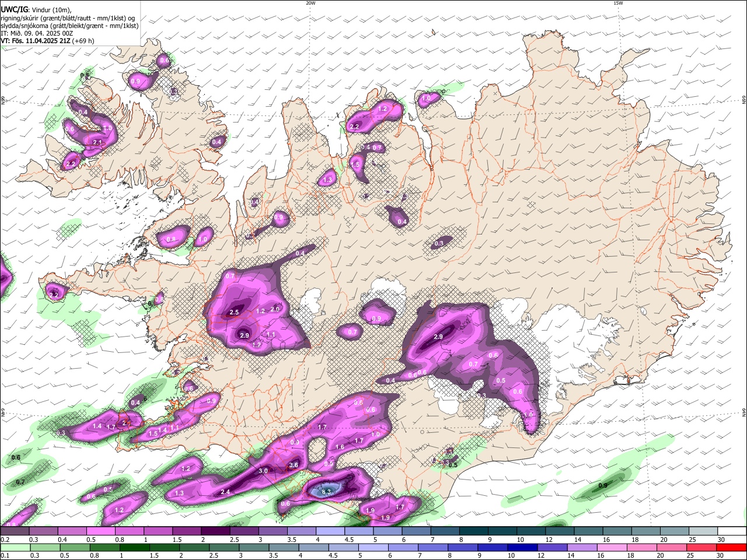
Task: Click the 20W longitude label
Action: [310, 3]
